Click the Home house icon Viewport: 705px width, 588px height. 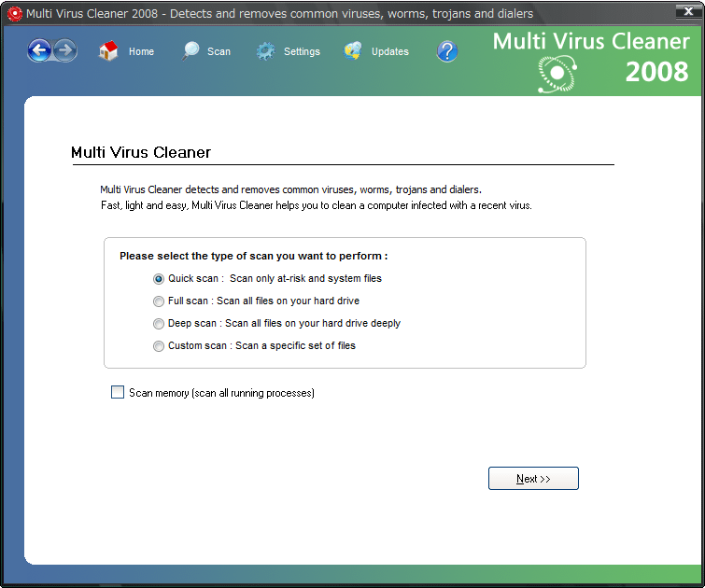point(108,51)
